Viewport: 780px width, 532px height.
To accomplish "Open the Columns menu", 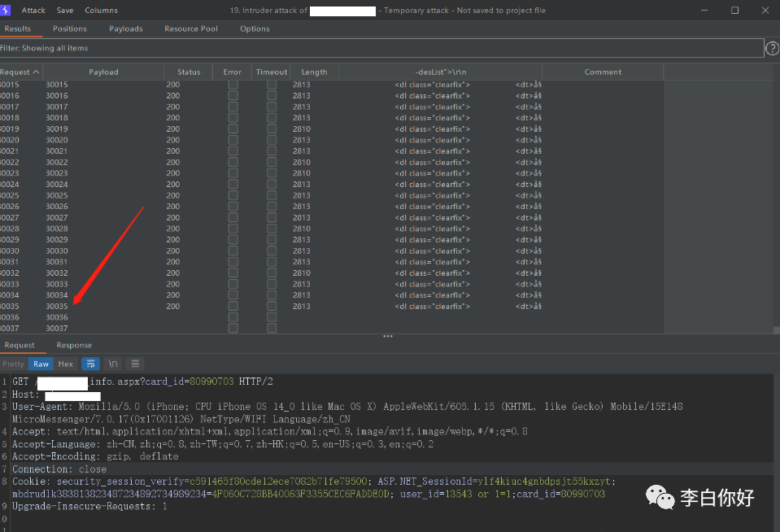I will pos(101,11).
